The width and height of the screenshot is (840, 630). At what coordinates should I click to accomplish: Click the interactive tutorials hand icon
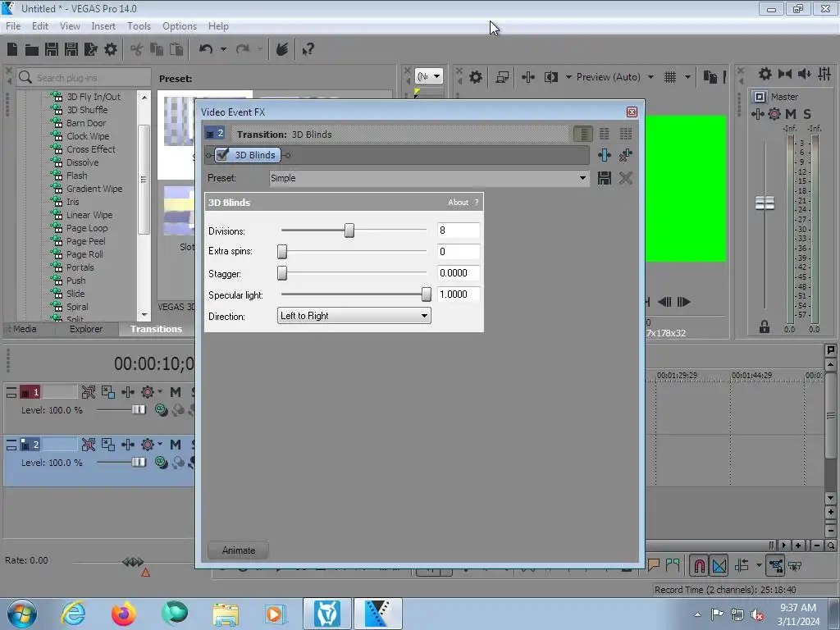point(282,49)
